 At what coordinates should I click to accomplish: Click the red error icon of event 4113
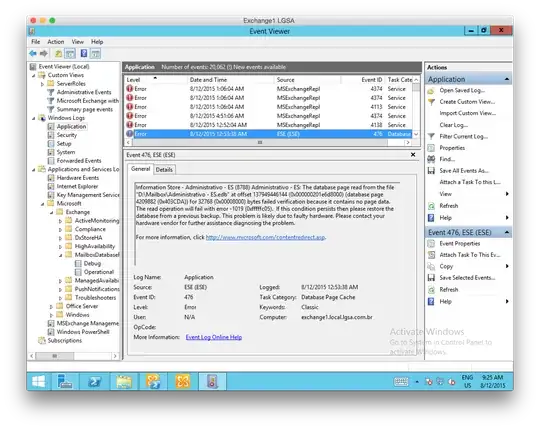130,107
